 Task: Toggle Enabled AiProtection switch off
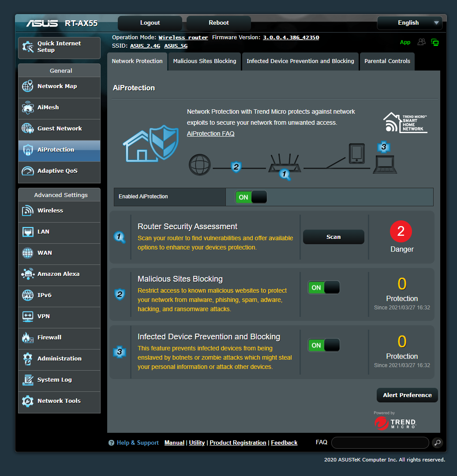click(x=251, y=197)
